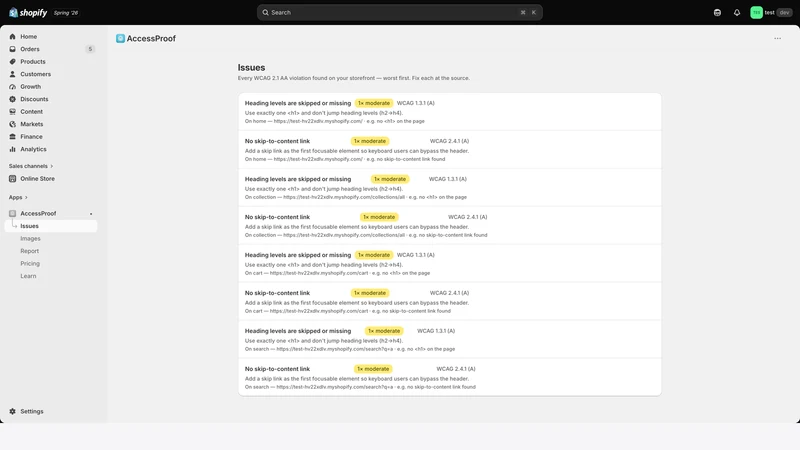Click the test account avatar
800x450 pixels.
[756, 13]
